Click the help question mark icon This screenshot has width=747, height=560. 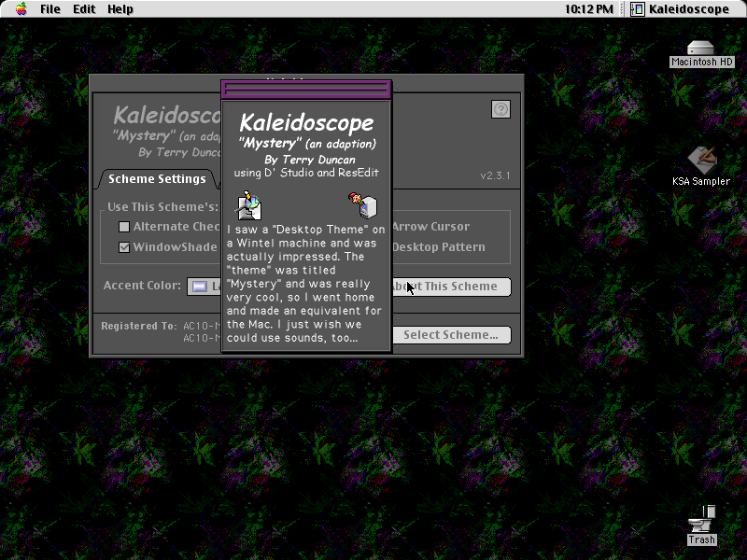500,109
